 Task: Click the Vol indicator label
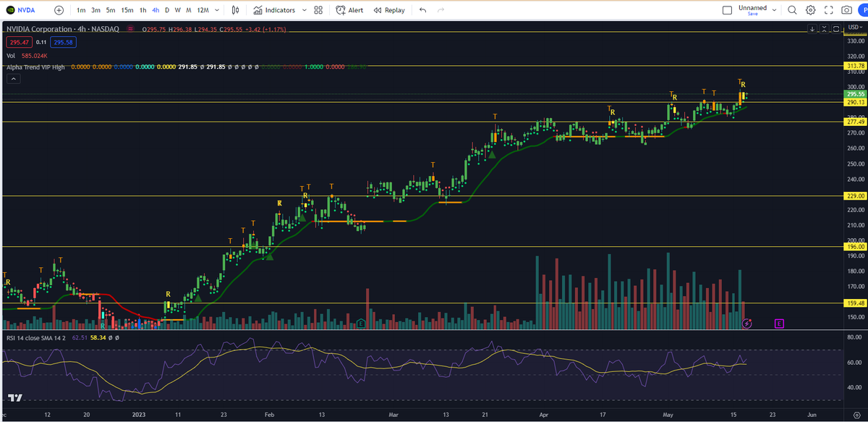pos(11,55)
